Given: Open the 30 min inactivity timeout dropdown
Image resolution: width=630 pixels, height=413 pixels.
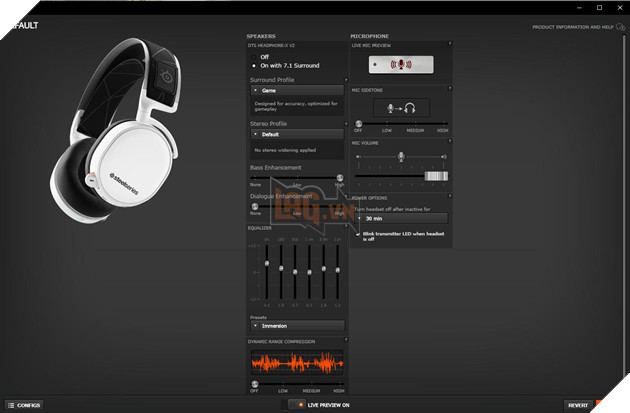Looking at the screenshot, I should pos(402,219).
